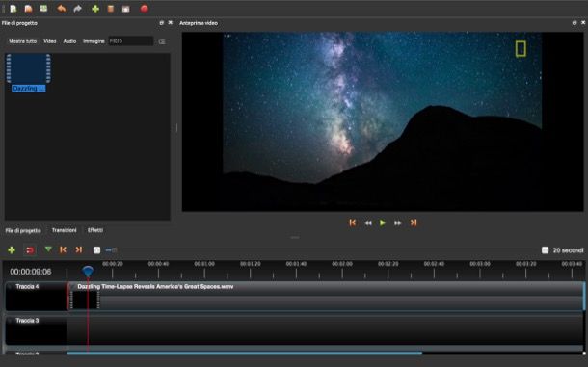The width and height of the screenshot is (588, 367).
Task: Click the video preview image
Action: coord(383,121)
